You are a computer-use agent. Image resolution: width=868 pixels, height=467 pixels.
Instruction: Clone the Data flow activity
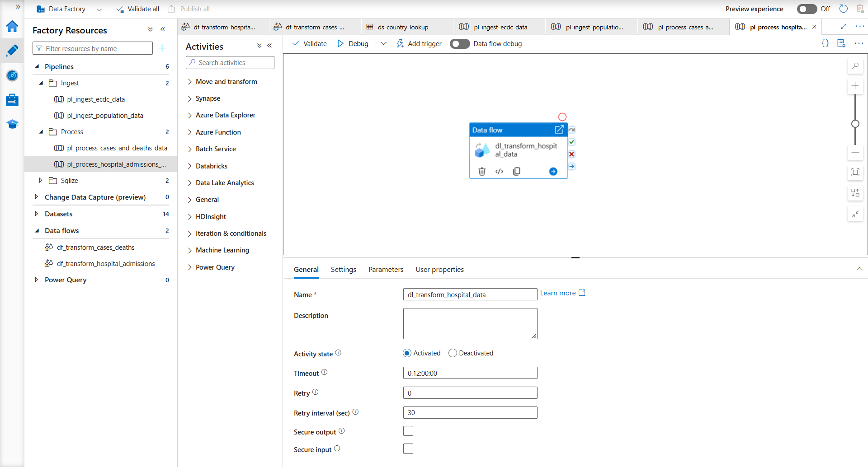[x=517, y=171]
